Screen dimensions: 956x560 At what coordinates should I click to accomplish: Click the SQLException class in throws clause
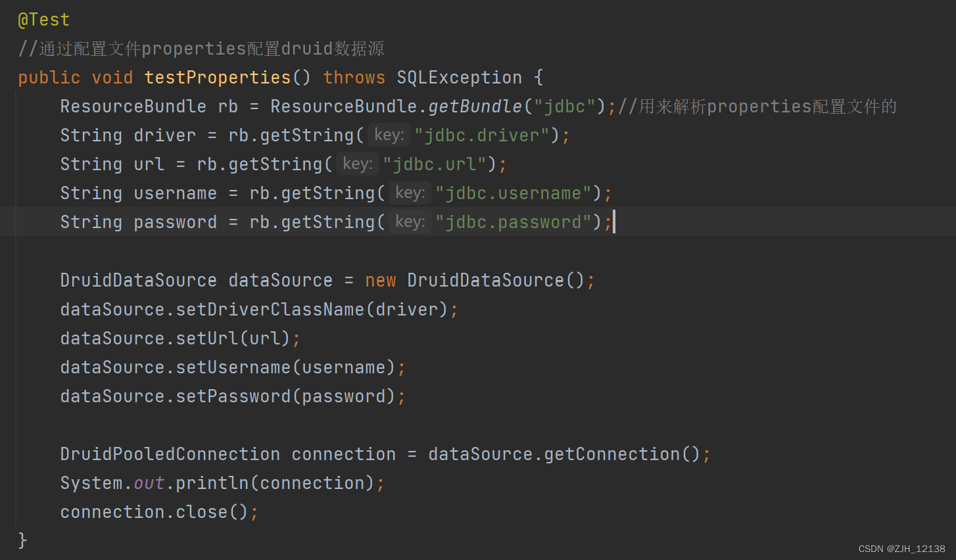point(459,78)
